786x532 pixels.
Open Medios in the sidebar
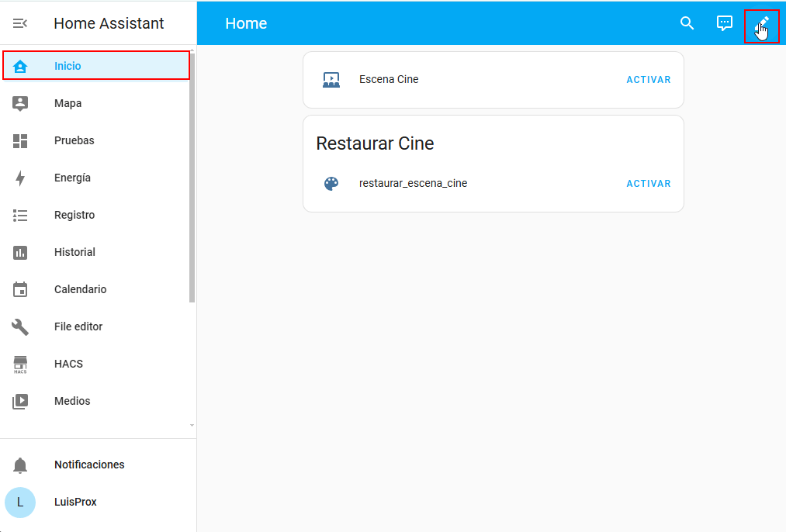[x=72, y=402]
